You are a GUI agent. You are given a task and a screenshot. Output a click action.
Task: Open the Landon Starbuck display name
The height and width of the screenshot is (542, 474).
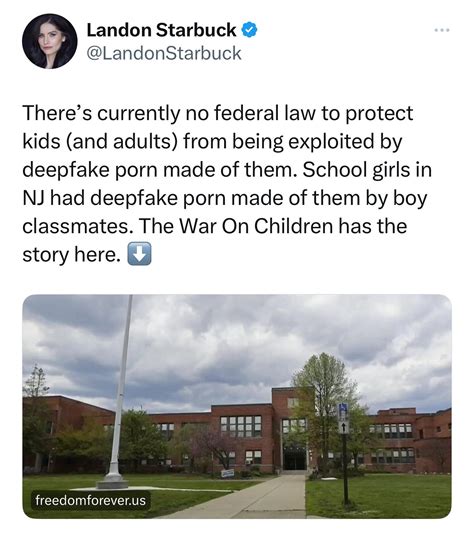[x=161, y=30]
